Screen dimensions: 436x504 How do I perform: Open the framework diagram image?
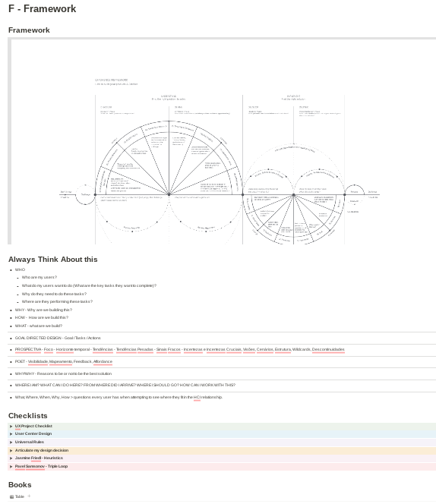223,141
